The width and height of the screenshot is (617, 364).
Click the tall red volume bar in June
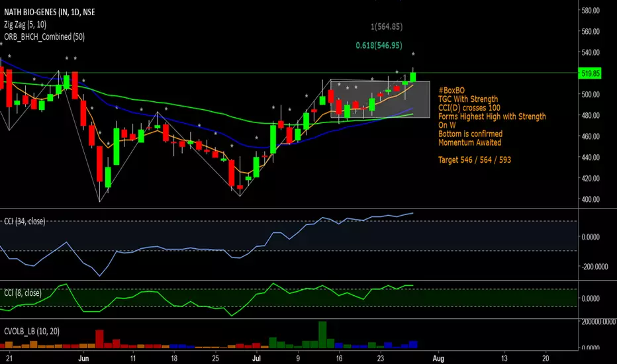(99, 339)
